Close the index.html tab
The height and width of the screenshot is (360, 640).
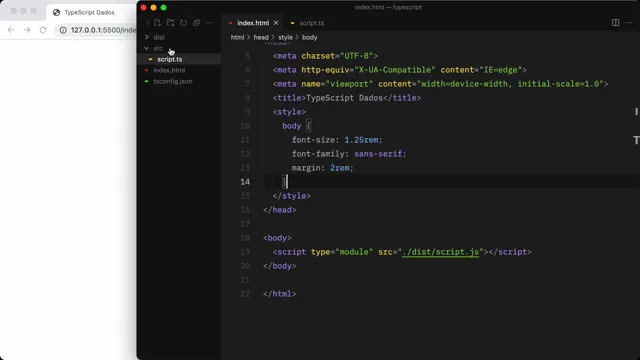pos(276,23)
